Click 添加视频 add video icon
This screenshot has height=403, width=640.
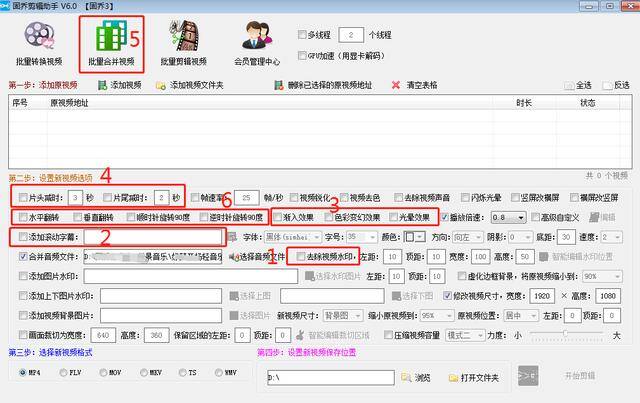102,85
